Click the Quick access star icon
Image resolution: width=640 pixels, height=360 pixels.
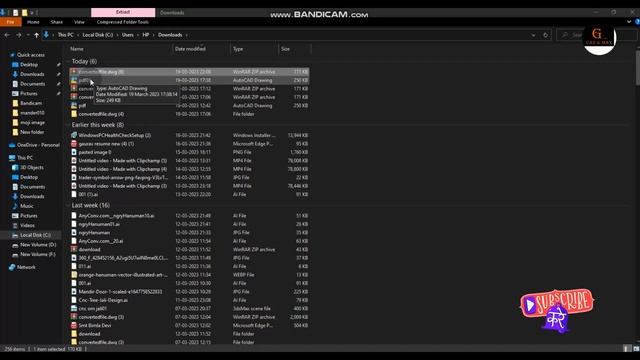tap(12, 55)
